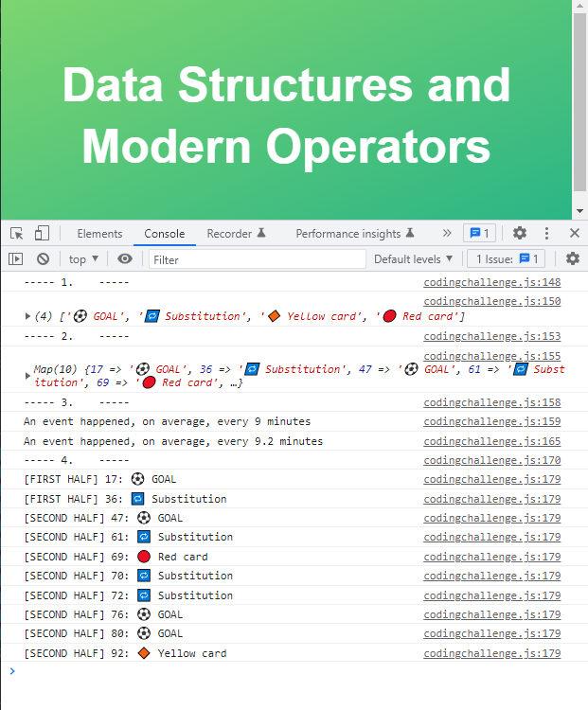Switch to the Recorder tab
Image resolution: width=588 pixels, height=710 pixels.
[x=236, y=234]
